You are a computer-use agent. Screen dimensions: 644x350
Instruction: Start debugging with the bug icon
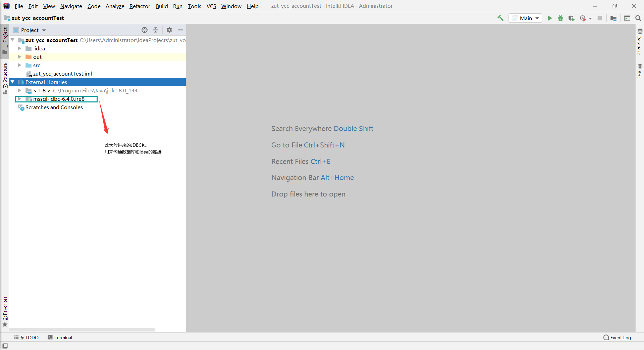tap(560, 18)
